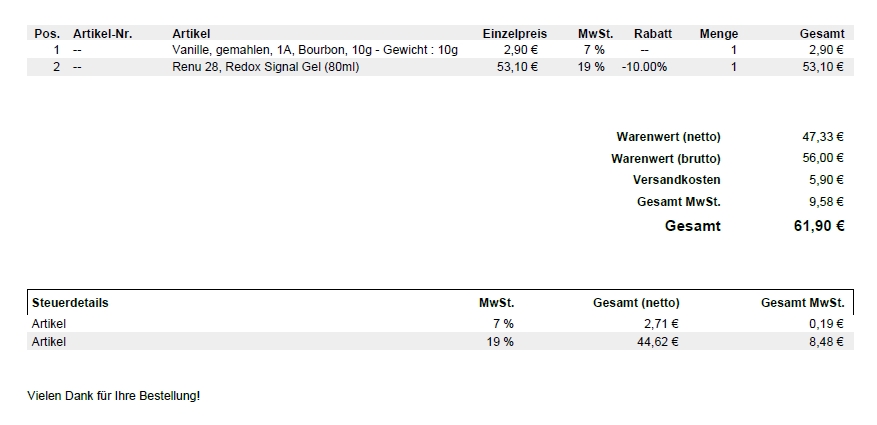
Task: Click the Menge column header
Action: tap(719, 34)
